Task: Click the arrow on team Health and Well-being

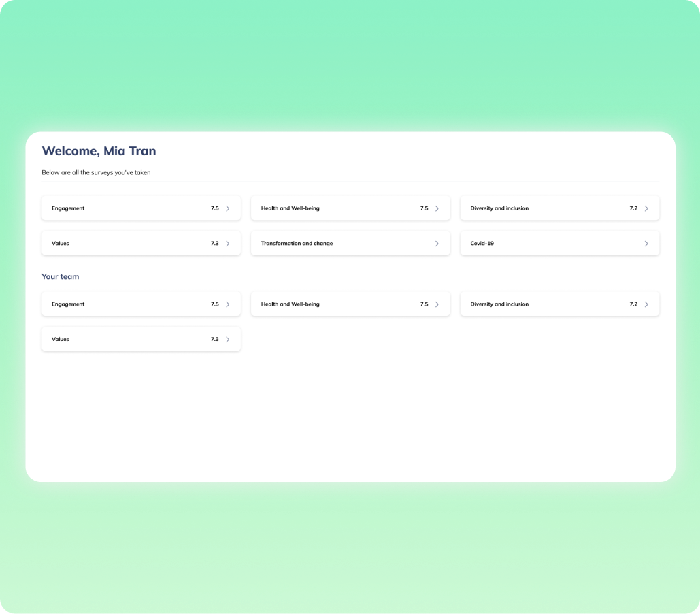Action: coord(437,304)
